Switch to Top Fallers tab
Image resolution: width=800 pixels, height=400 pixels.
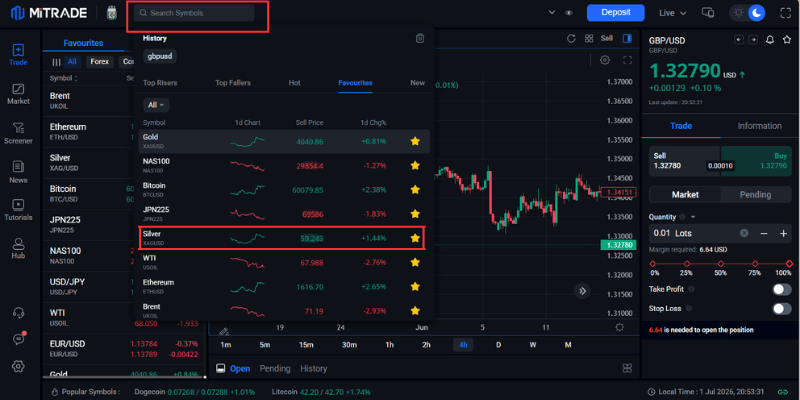[x=233, y=83]
